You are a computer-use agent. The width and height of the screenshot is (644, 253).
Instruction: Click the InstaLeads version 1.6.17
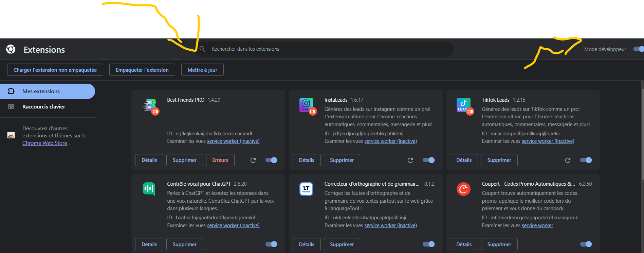(x=357, y=100)
